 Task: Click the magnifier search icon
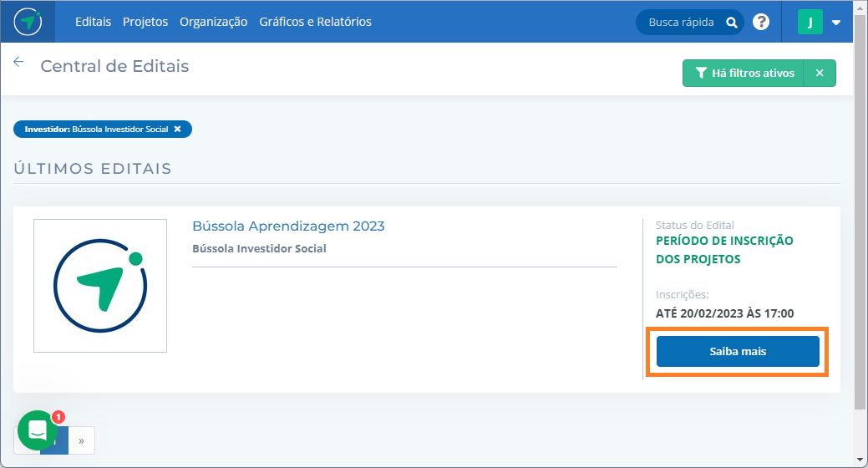tap(731, 23)
